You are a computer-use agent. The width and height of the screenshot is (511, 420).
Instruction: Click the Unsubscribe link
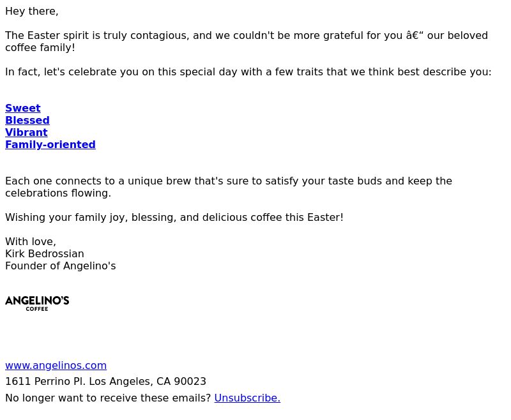247,398
